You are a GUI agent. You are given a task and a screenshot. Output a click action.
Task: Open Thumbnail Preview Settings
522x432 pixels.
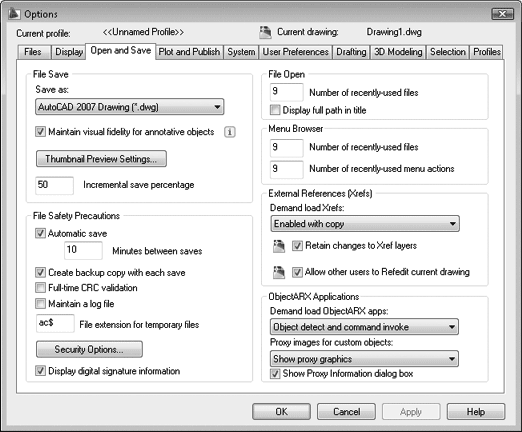click(x=101, y=159)
